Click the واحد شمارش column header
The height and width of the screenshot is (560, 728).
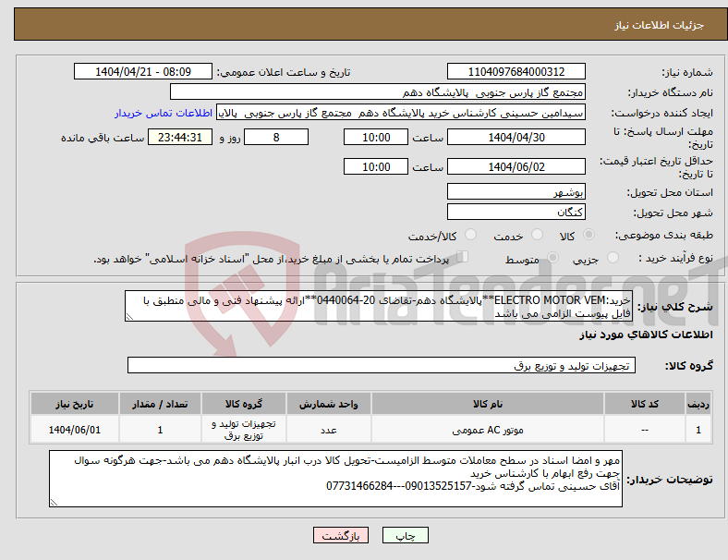pos(329,404)
